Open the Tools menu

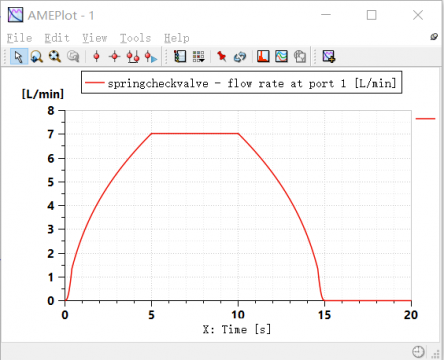[135, 38]
